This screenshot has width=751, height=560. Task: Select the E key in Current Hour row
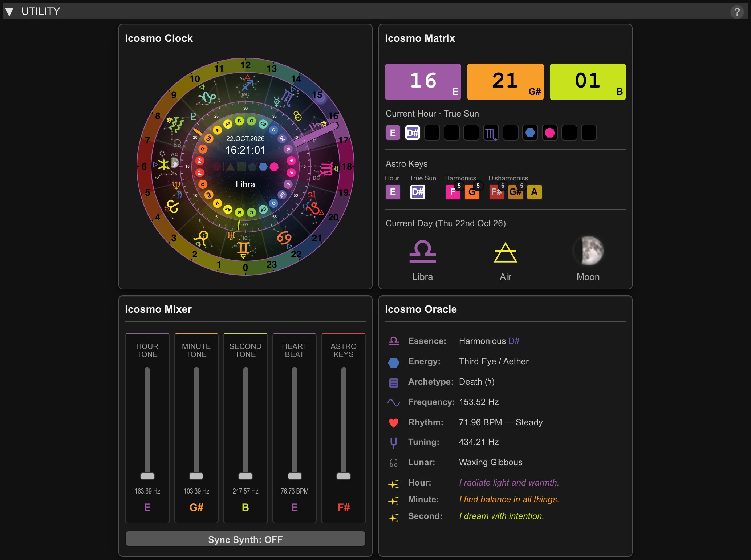(x=393, y=133)
